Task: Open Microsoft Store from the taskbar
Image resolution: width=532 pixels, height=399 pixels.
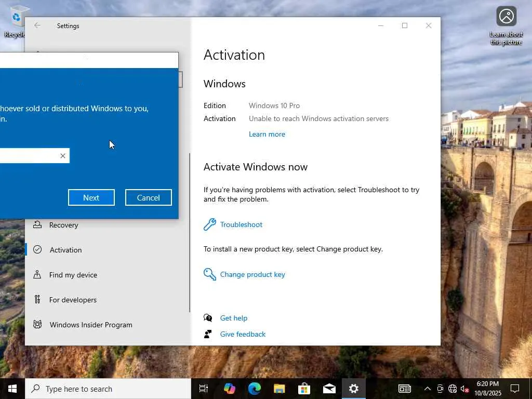Action: coord(304,389)
